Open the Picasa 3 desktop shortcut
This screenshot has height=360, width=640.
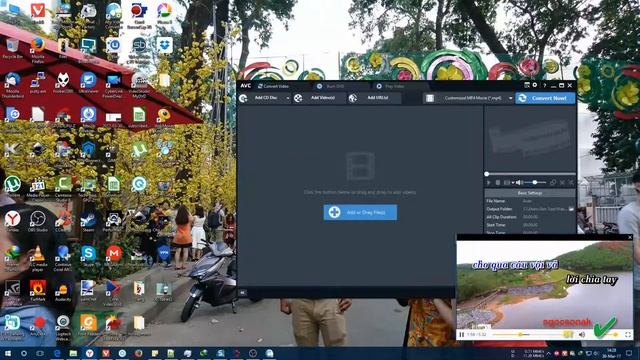pyautogui.click(x=164, y=14)
